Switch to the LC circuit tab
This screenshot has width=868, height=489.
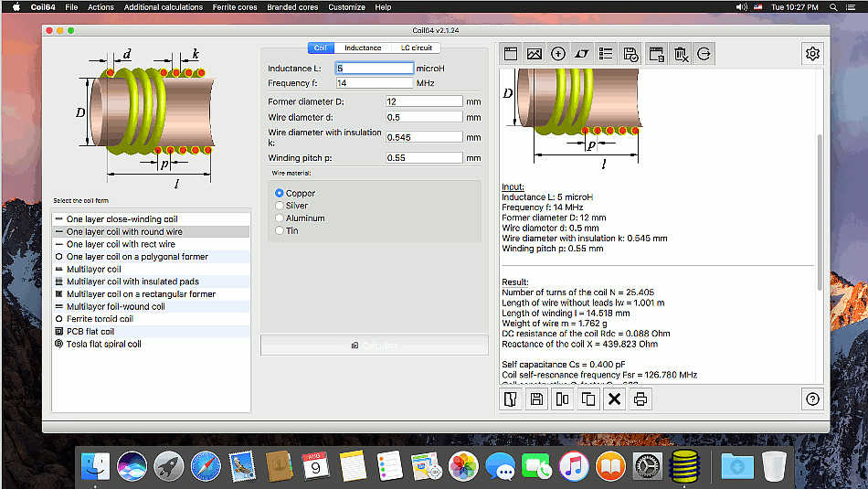(x=416, y=48)
